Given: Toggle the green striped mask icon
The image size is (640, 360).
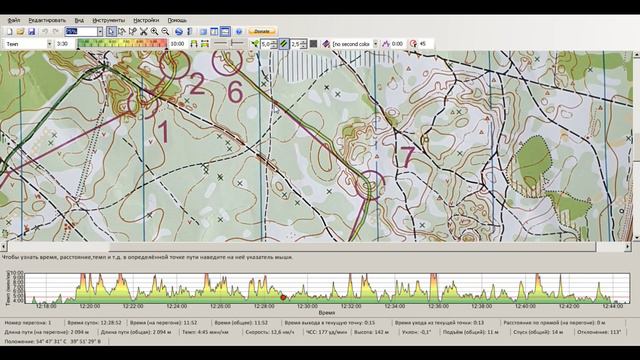Looking at the screenshot, I should coord(284,44).
